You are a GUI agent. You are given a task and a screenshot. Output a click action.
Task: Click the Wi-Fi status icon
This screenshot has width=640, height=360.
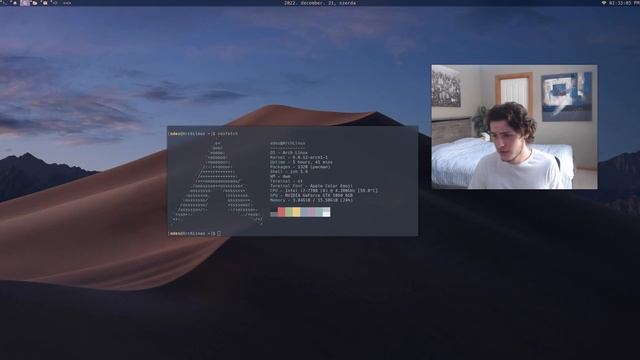click(x=604, y=2)
